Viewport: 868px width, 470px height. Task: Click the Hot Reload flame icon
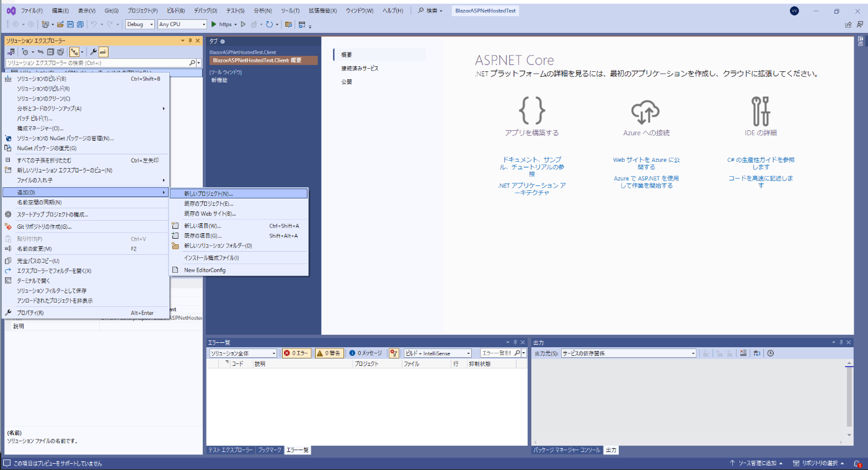tap(255, 24)
